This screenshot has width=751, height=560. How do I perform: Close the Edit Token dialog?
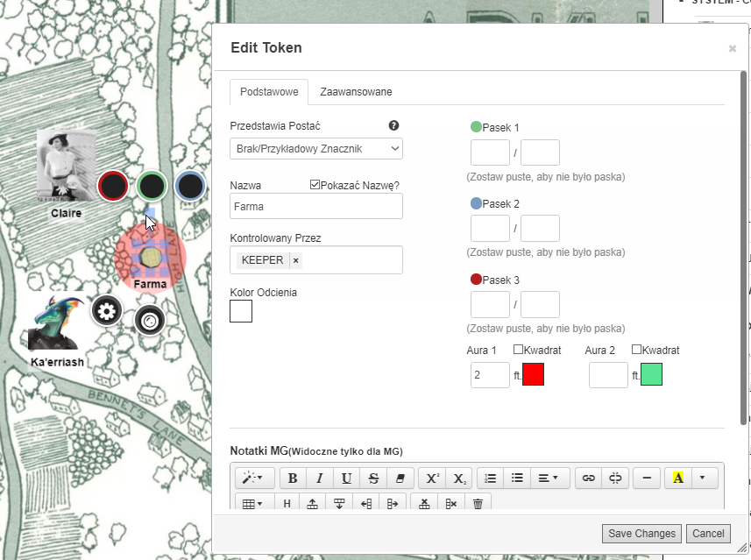pyautogui.click(x=733, y=48)
